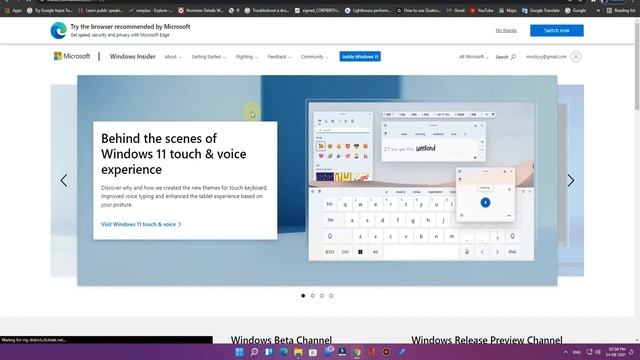Expand the Getting Started menu

(209, 57)
